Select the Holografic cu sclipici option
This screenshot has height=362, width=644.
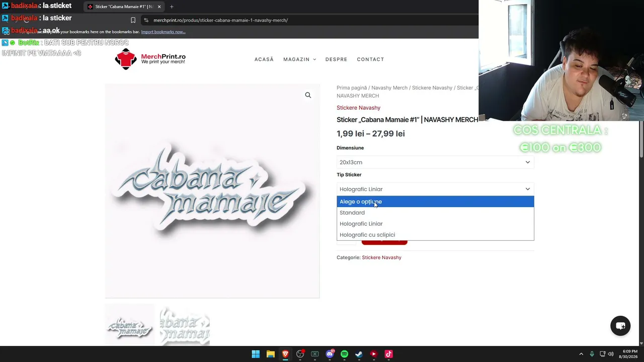click(435, 235)
